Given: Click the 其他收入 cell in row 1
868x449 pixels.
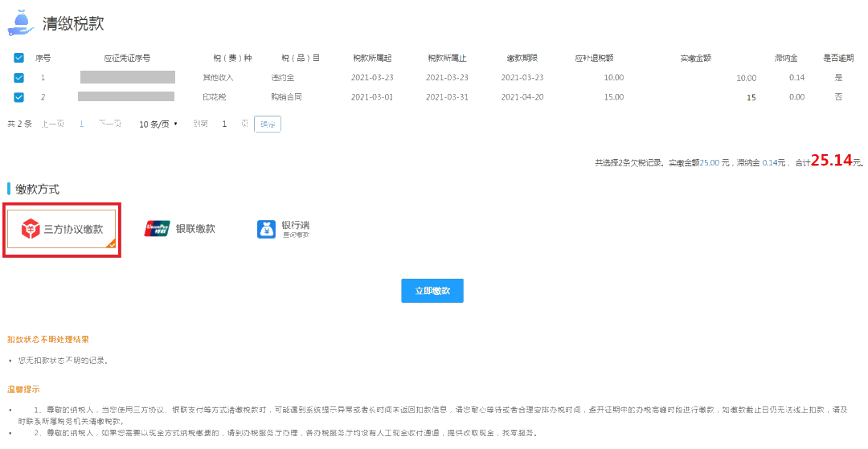Looking at the screenshot, I should (x=218, y=78).
